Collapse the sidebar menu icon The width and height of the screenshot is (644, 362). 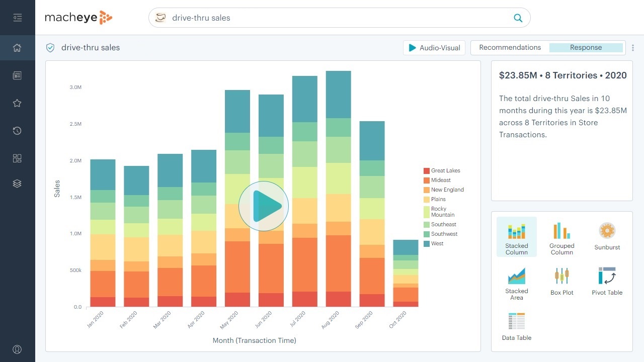[x=18, y=18]
